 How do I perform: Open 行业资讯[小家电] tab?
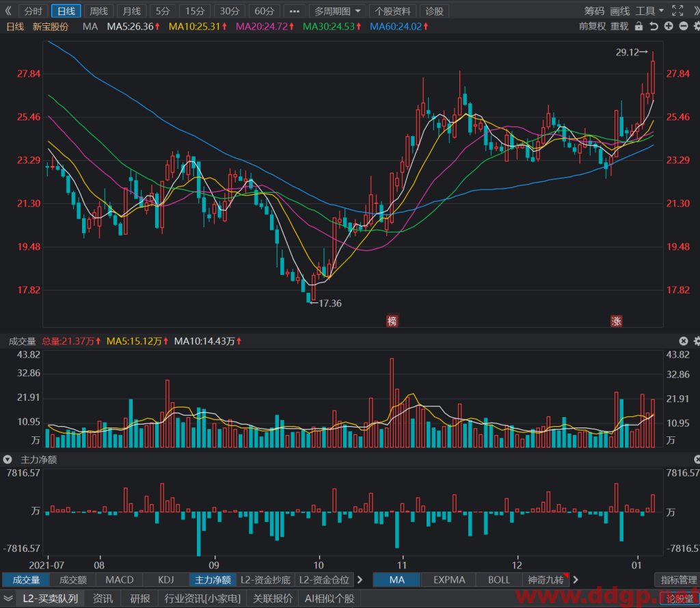(202, 598)
